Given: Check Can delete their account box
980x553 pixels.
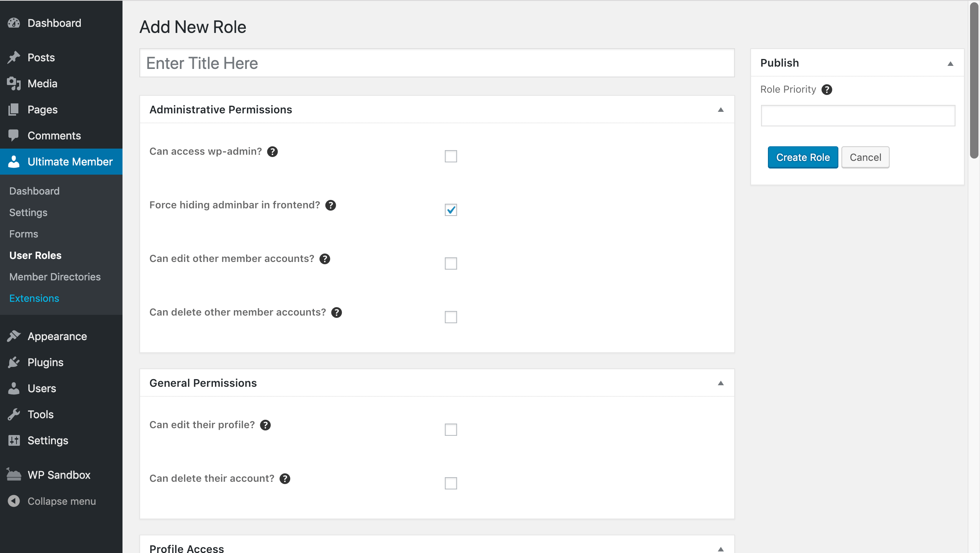Looking at the screenshot, I should pos(451,483).
